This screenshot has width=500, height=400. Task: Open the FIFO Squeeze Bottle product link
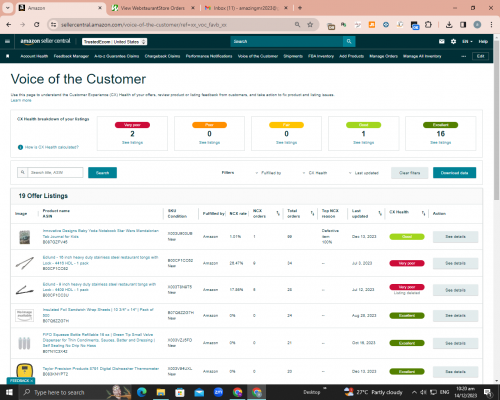(99, 340)
